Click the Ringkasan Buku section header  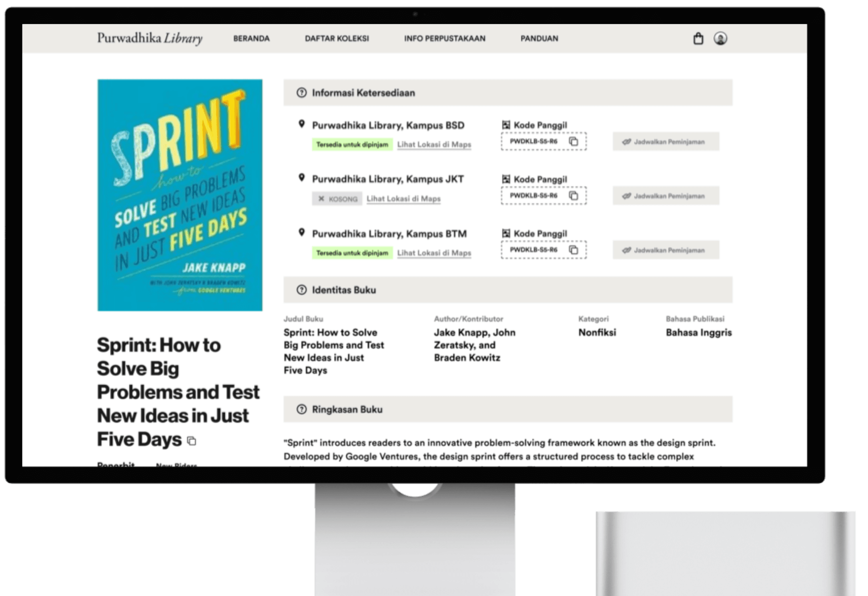coord(508,409)
